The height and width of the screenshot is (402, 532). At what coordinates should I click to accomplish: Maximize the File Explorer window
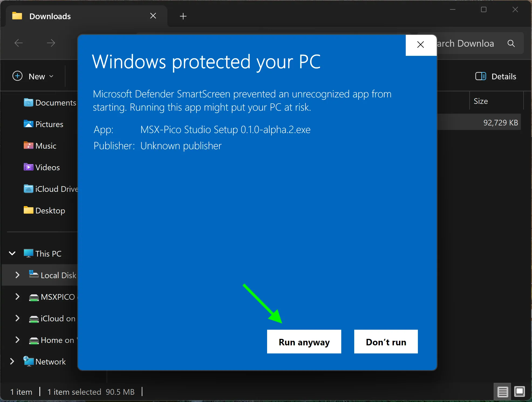(484, 9)
